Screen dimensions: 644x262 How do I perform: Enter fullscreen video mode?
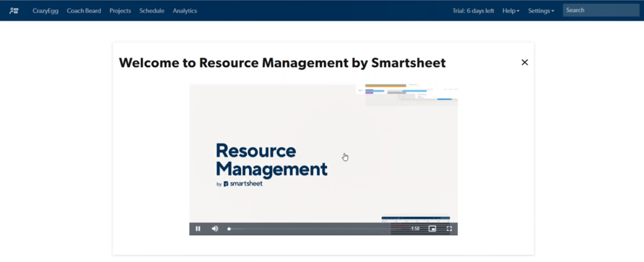click(449, 229)
